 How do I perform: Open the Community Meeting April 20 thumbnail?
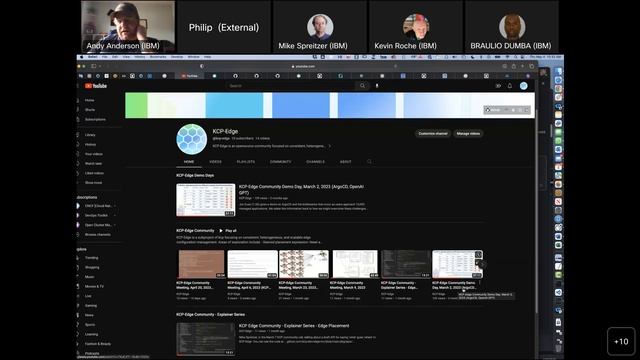pos(201,264)
